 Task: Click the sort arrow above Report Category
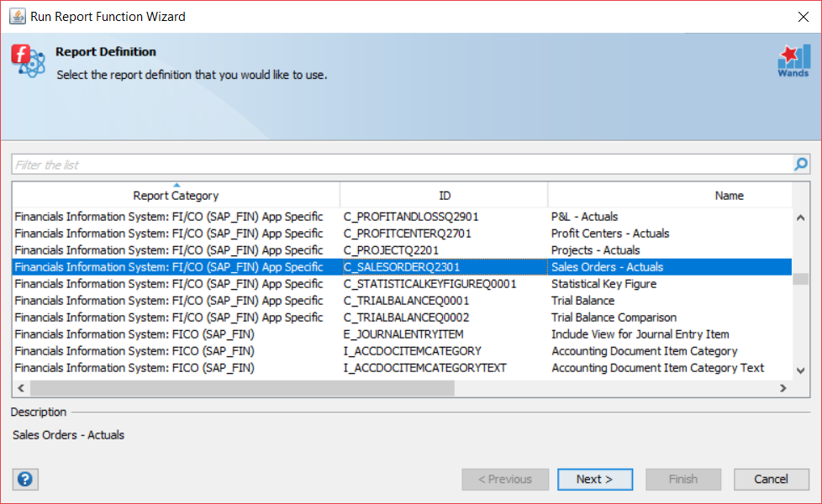176,186
